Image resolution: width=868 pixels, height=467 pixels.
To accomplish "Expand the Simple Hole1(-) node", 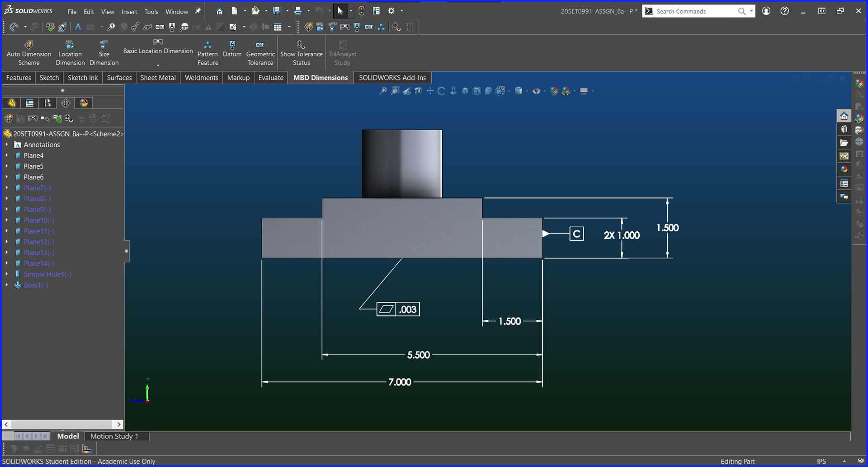I will (7, 274).
